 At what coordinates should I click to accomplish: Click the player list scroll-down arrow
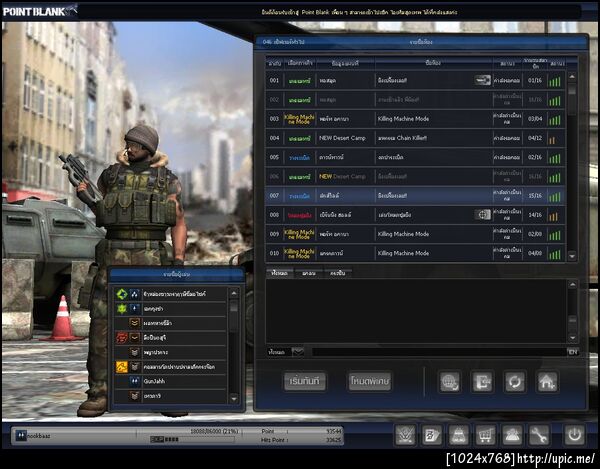coord(234,399)
